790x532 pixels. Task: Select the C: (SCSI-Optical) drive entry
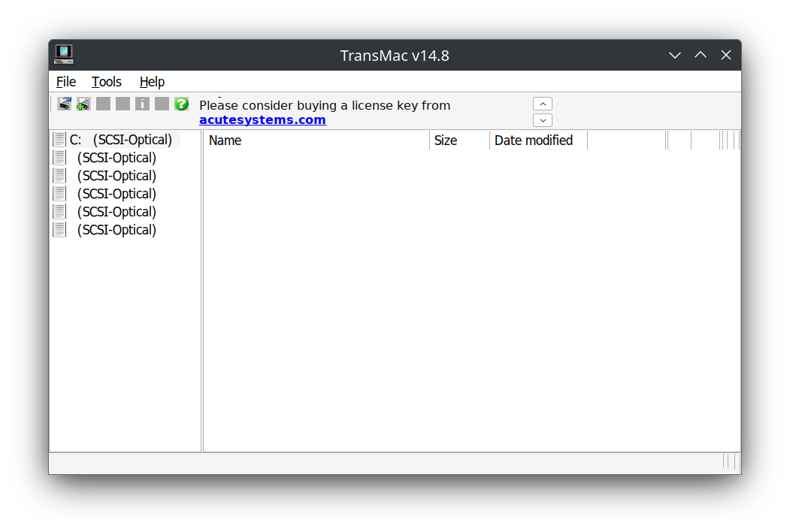(120, 139)
